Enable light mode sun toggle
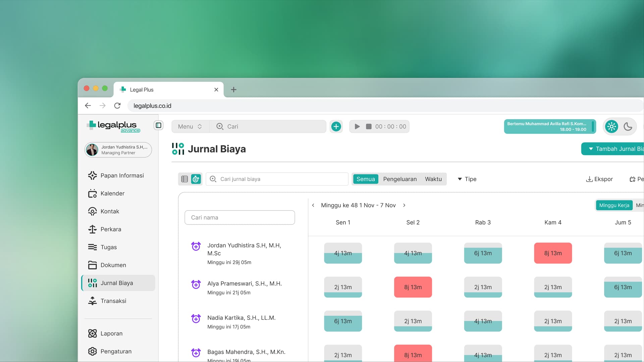644x362 pixels. tap(611, 126)
